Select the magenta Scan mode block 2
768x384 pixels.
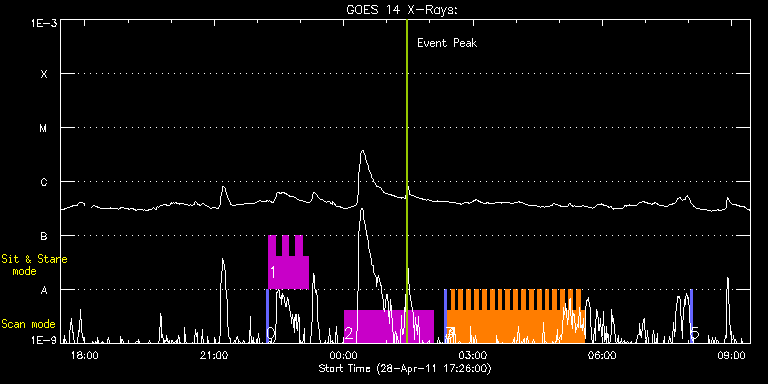tap(389, 326)
